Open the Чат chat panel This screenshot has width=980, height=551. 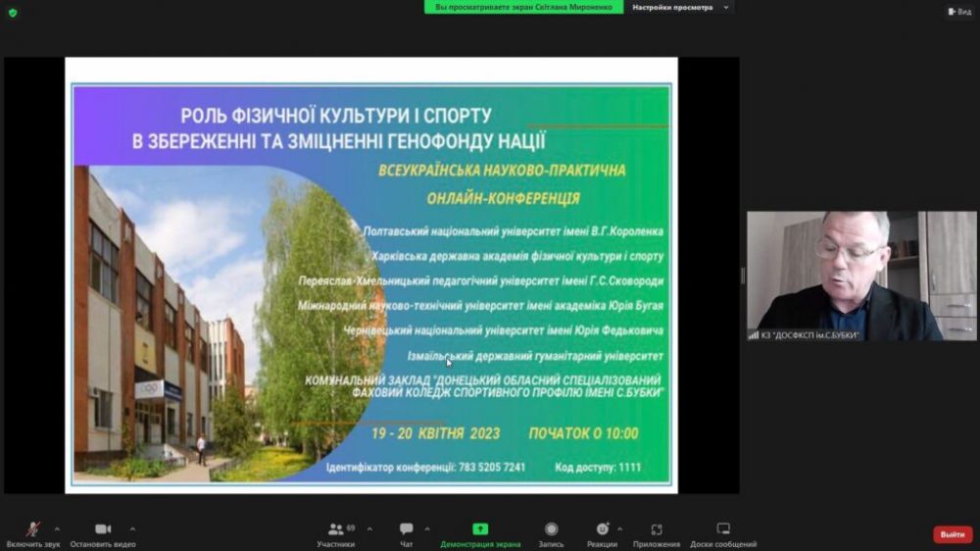coord(406,530)
